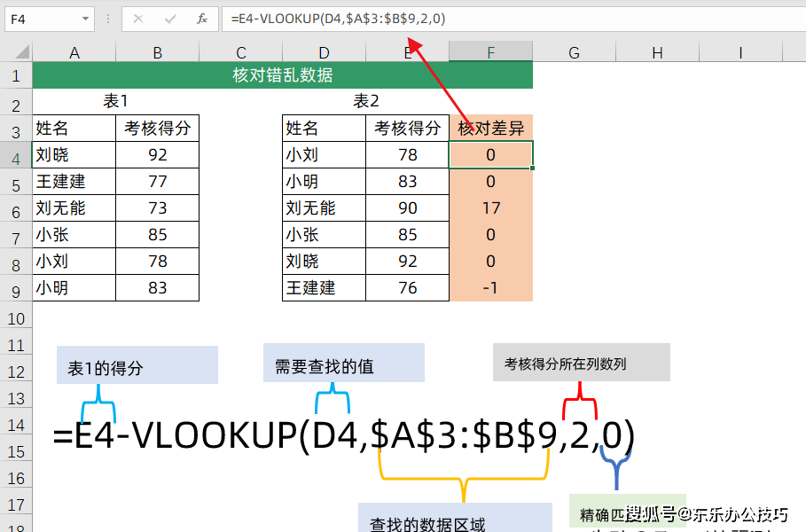Select row 1 header
This screenshot has width=806, height=532.
(x=16, y=75)
